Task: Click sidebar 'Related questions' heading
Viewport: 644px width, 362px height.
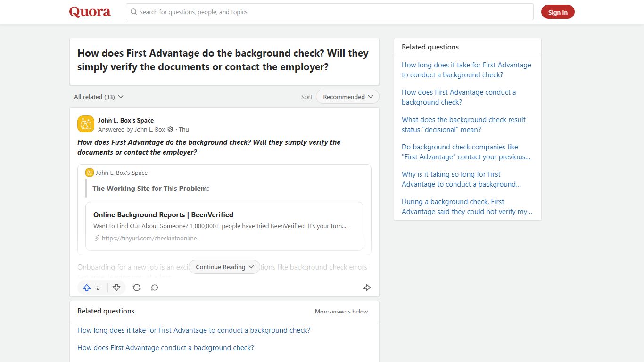Action: click(x=430, y=47)
